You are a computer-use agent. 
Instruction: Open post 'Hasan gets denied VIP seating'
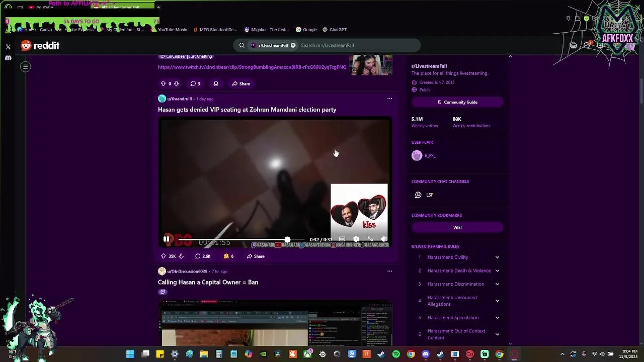tap(247, 110)
